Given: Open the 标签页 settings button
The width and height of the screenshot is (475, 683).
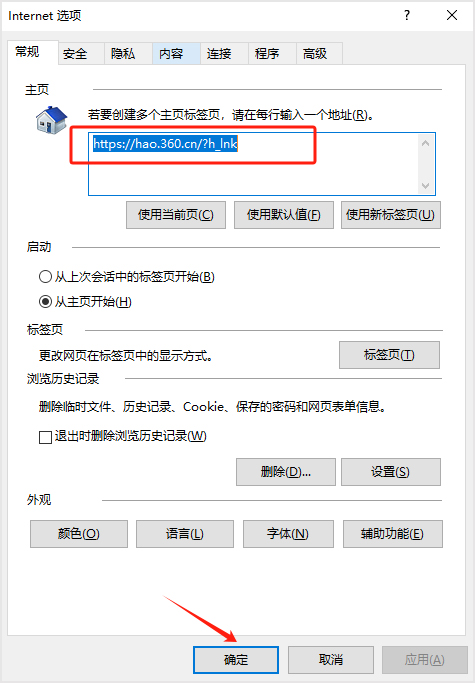Looking at the screenshot, I should pos(389,355).
